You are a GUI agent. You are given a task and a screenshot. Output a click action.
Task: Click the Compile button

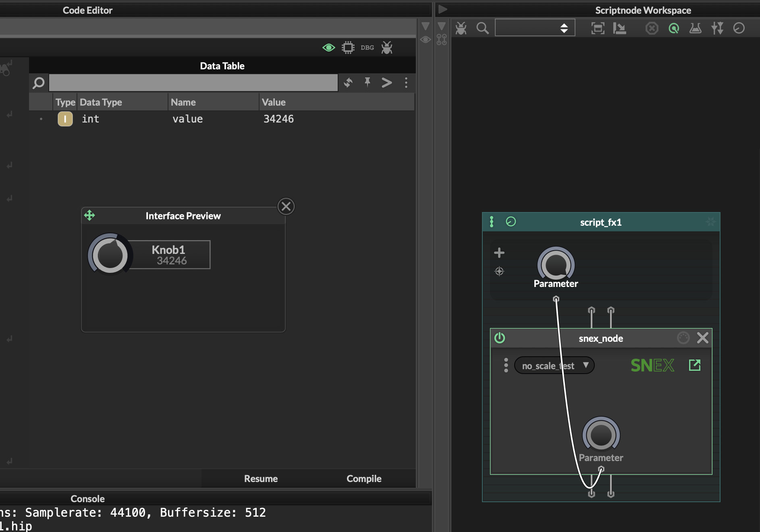[x=364, y=478]
